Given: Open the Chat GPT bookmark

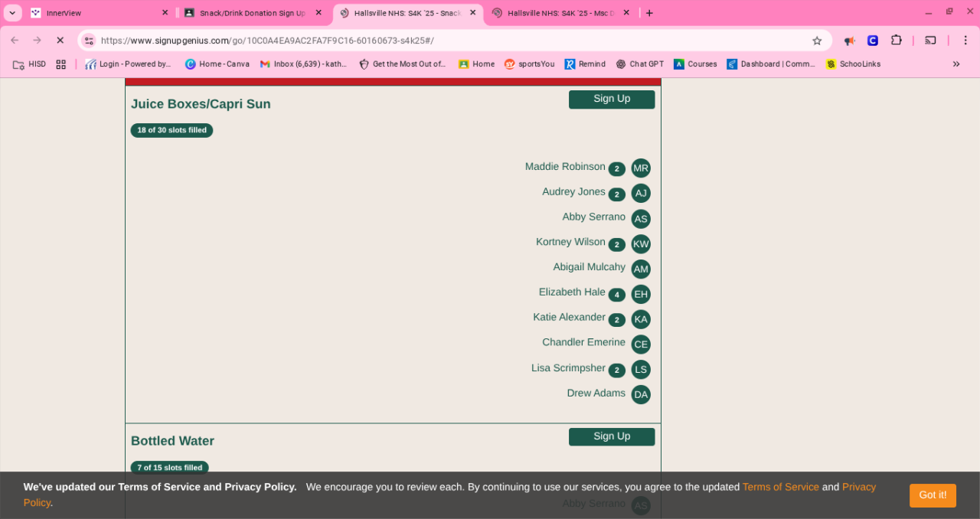Looking at the screenshot, I should coord(639,64).
